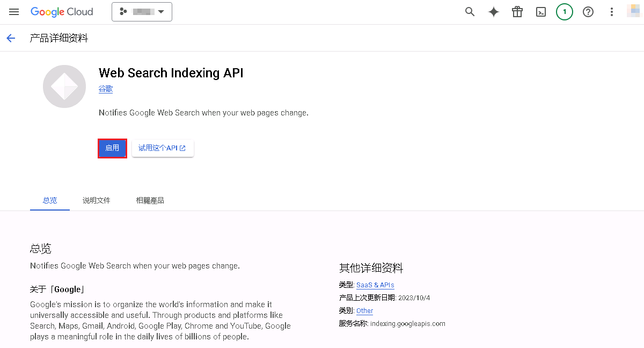This screenshot has height=348, width=644.
Task: Open notifications badge showing 1
Action: tap(565, 12)
